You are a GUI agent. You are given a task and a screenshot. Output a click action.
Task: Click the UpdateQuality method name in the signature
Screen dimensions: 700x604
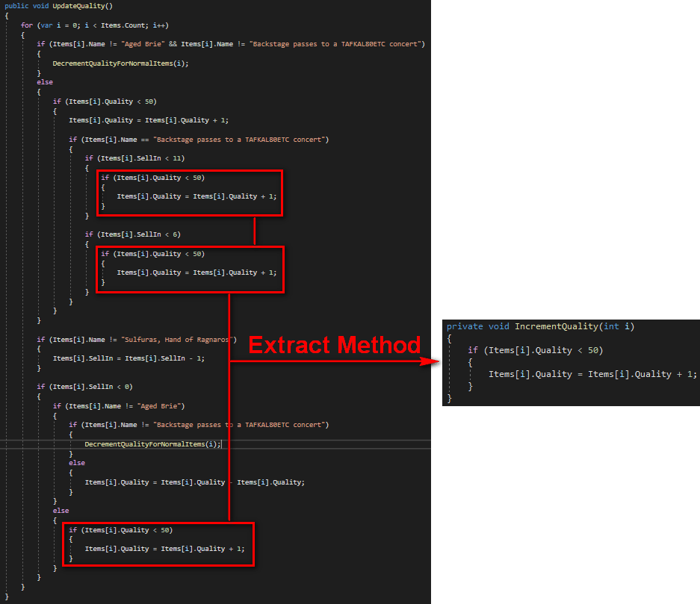tap(81, 6)
